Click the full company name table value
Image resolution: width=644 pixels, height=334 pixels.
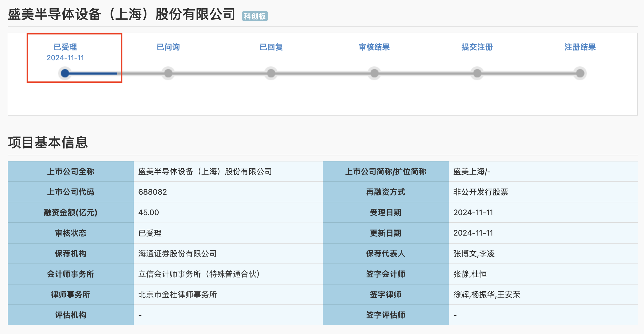[x=205, y=171]
